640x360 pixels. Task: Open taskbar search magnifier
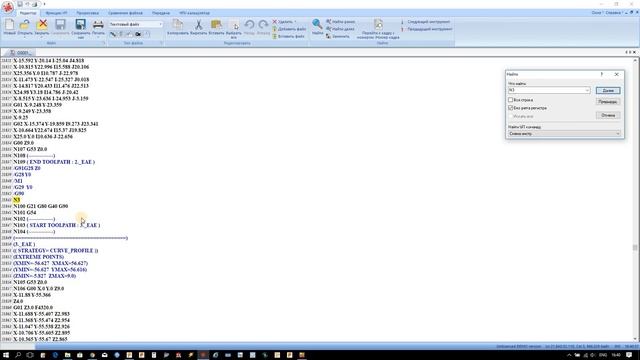[18, 355]
